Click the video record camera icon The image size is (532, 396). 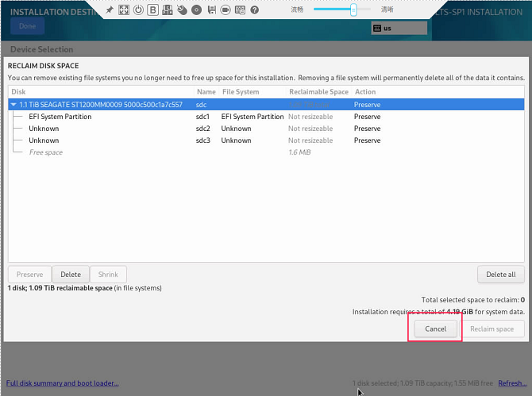click(226, 10)
